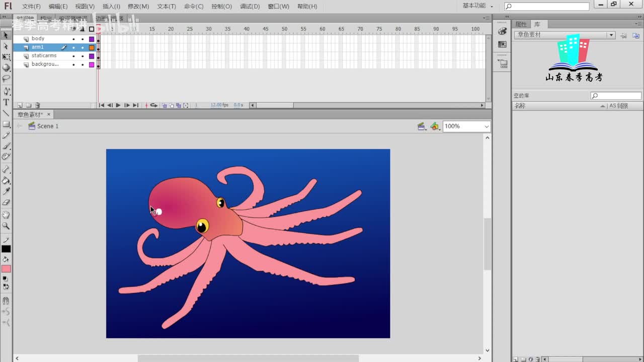Select the Text tool in toolbox

coord(6,102)
